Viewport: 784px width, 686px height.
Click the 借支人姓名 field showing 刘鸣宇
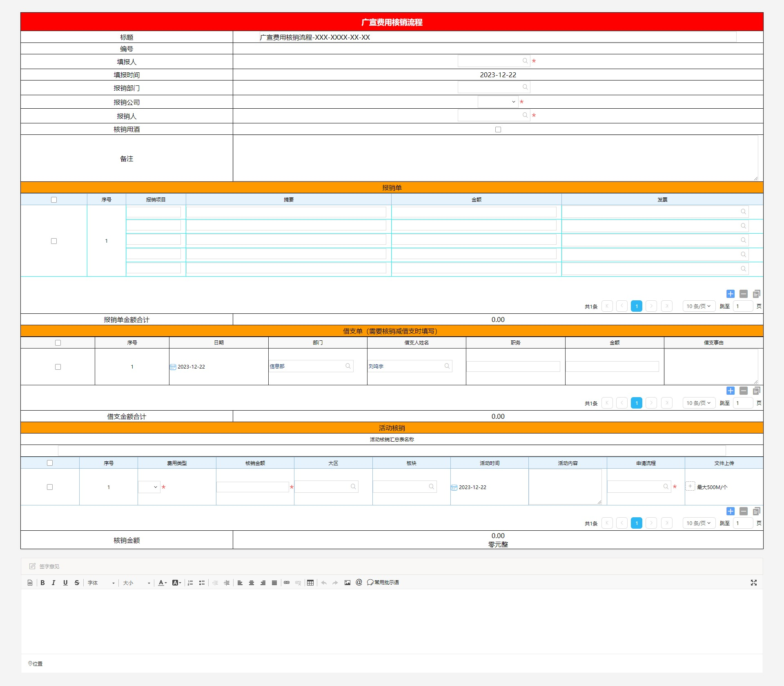click(410, 366)
